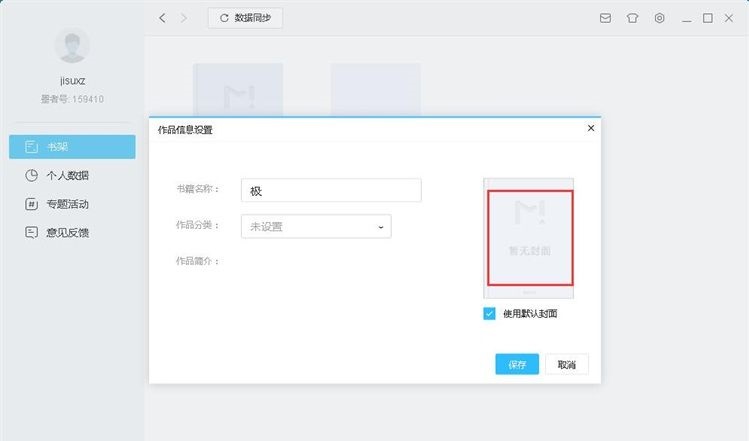This screenshot has width=749, height=441.
Task: Open 意见反馈 in the sidebar
Action: tap(72, 233)
